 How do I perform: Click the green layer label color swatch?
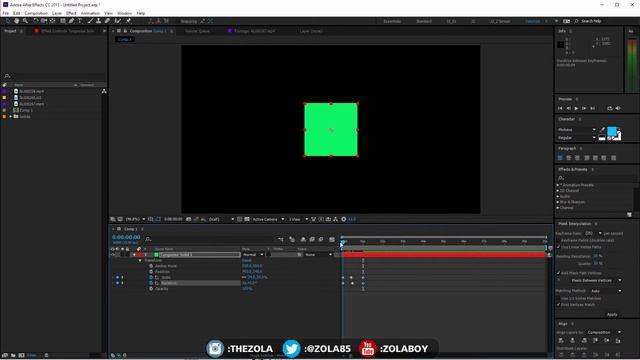point(156,255)
